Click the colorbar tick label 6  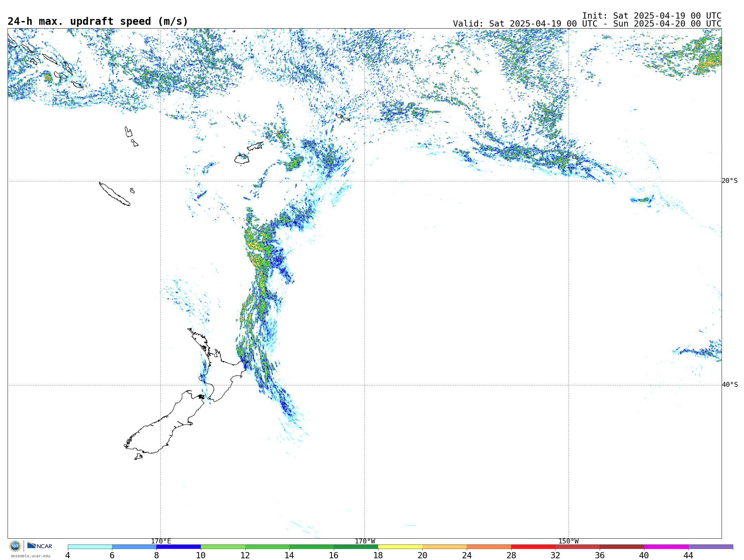click(x=112, y=555)
